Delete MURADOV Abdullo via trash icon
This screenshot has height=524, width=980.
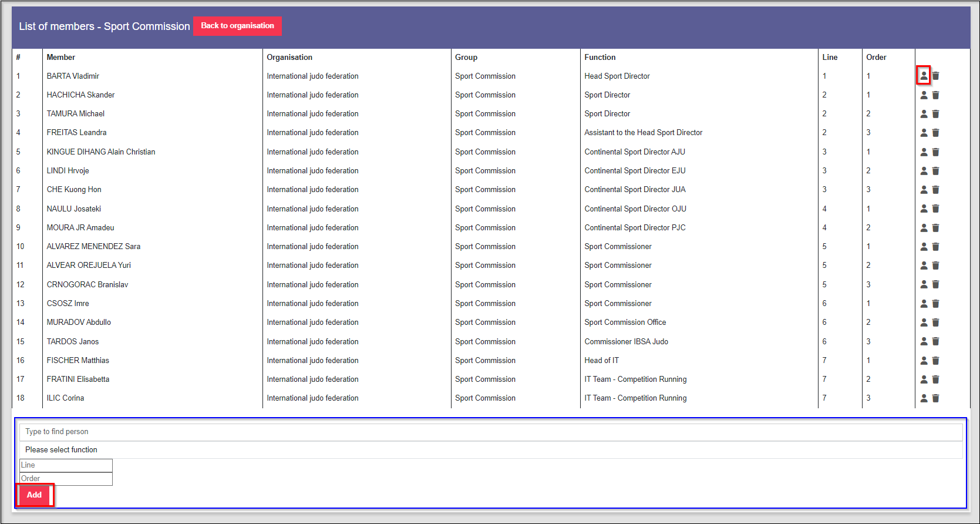[x=935, y=323]
